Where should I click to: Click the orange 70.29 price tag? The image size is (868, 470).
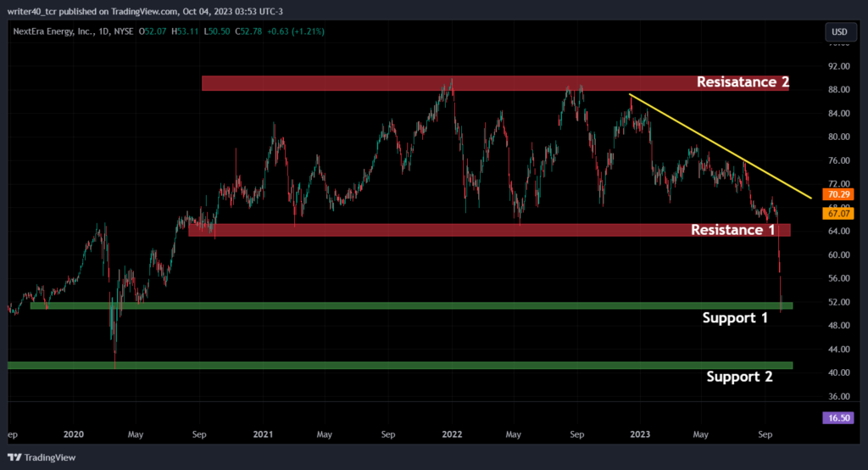pyautogui.click(x=838, y=194)
